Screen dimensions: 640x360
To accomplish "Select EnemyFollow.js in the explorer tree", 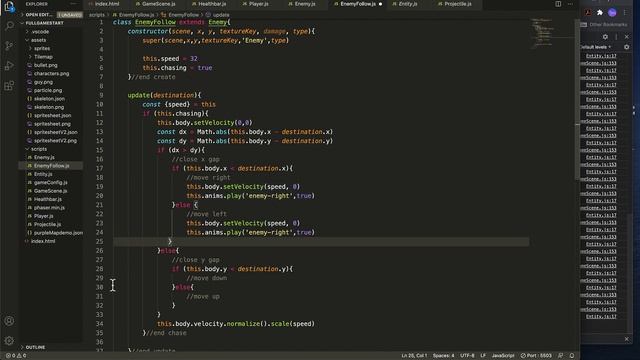I will (x=51, y=166).
